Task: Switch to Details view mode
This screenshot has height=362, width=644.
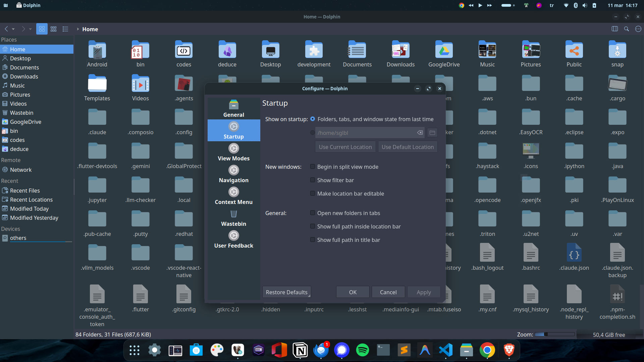Action: pos(65,29)
